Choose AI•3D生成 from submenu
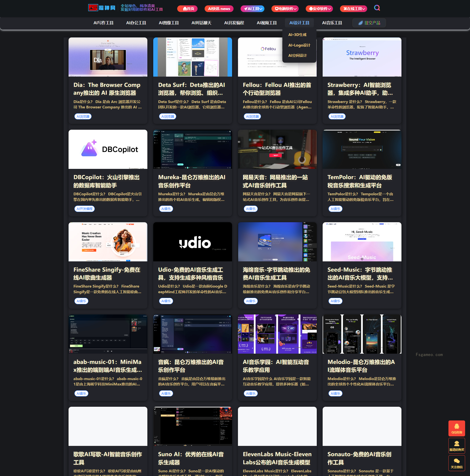This screenshot has width=470, height=476. coord(297,35)
